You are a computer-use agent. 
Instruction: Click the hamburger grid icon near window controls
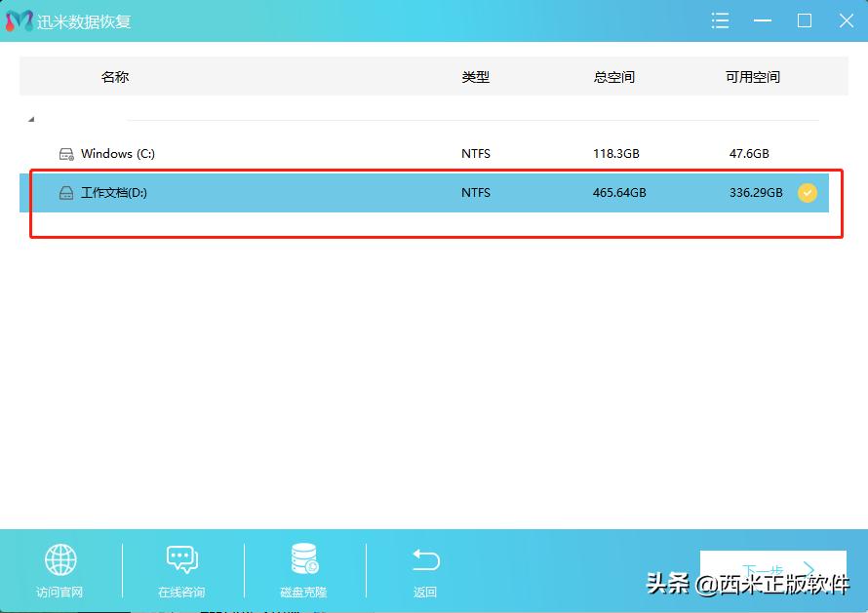720,19
